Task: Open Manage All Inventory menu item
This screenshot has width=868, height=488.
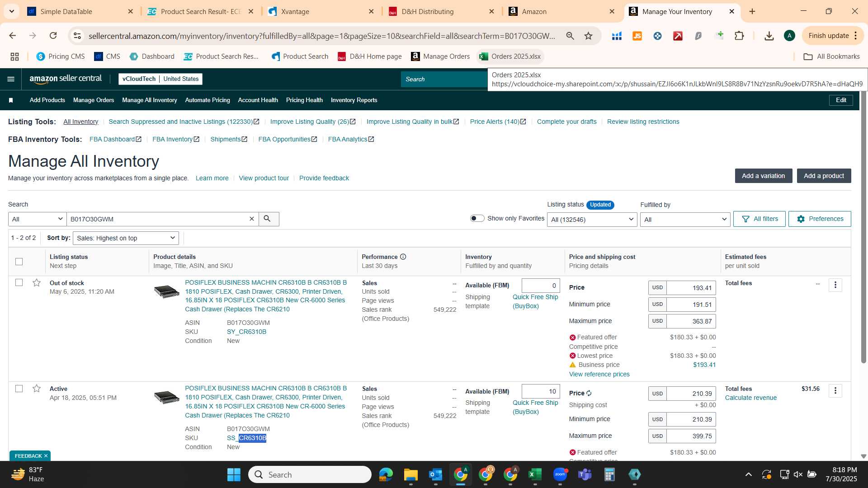Action: [x=150, y=100]
